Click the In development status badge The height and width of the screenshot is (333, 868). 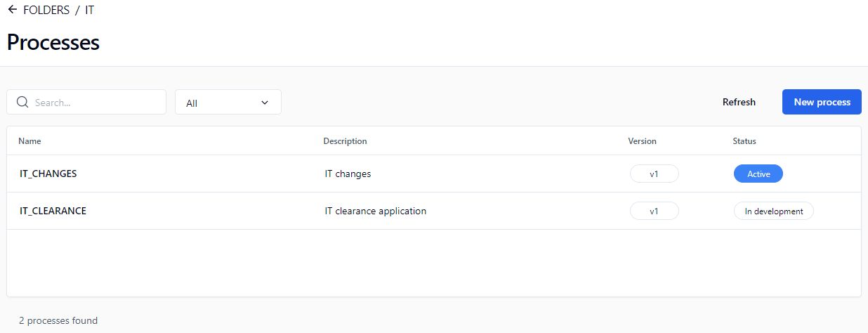pyautogui.click(x=773, y=211)
